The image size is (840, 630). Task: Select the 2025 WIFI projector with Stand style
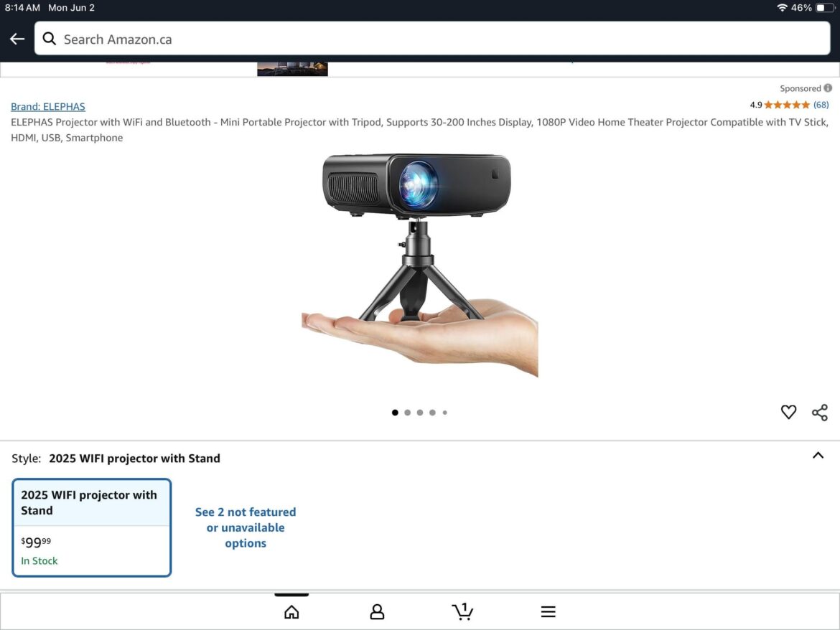coord(91,527)
